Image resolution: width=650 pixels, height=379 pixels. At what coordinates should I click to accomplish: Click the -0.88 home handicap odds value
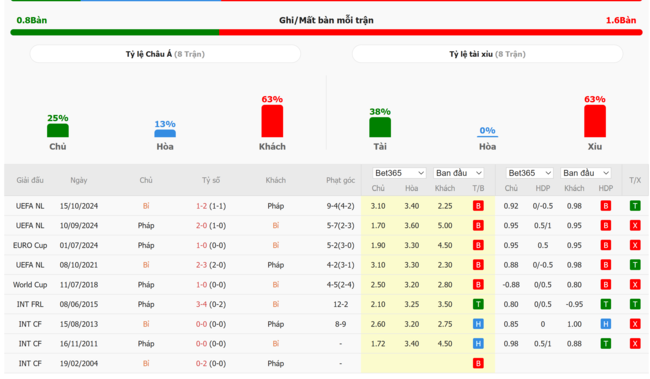coord(511,284)
